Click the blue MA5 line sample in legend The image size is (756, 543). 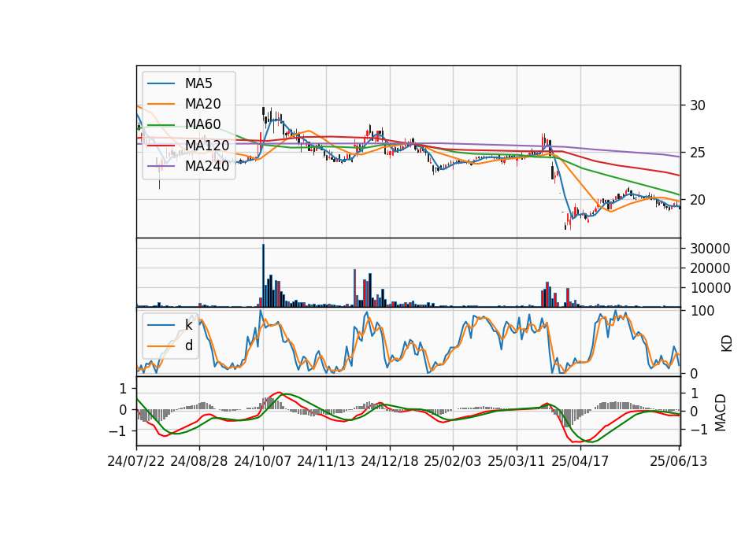(161, 84)
